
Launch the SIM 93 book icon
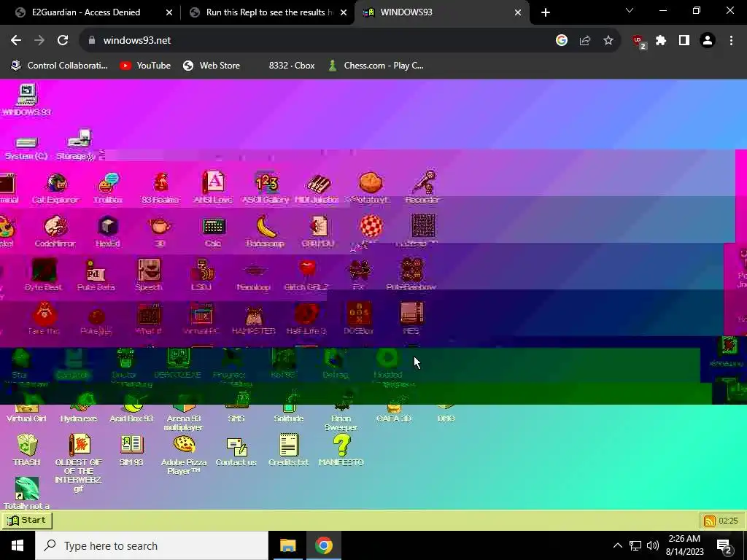click(131, 450)
